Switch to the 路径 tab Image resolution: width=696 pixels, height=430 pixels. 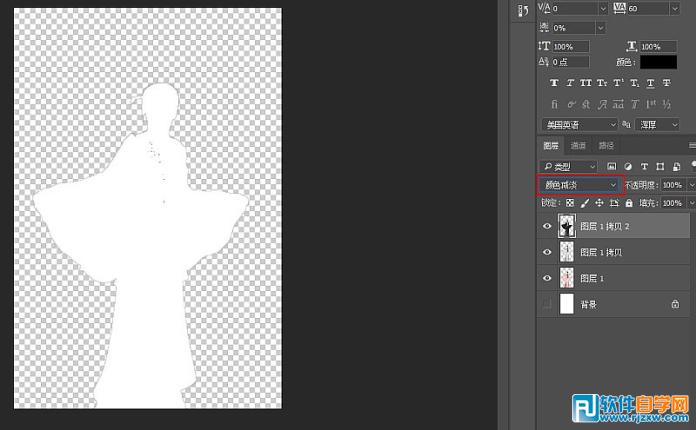click(606, 146)
